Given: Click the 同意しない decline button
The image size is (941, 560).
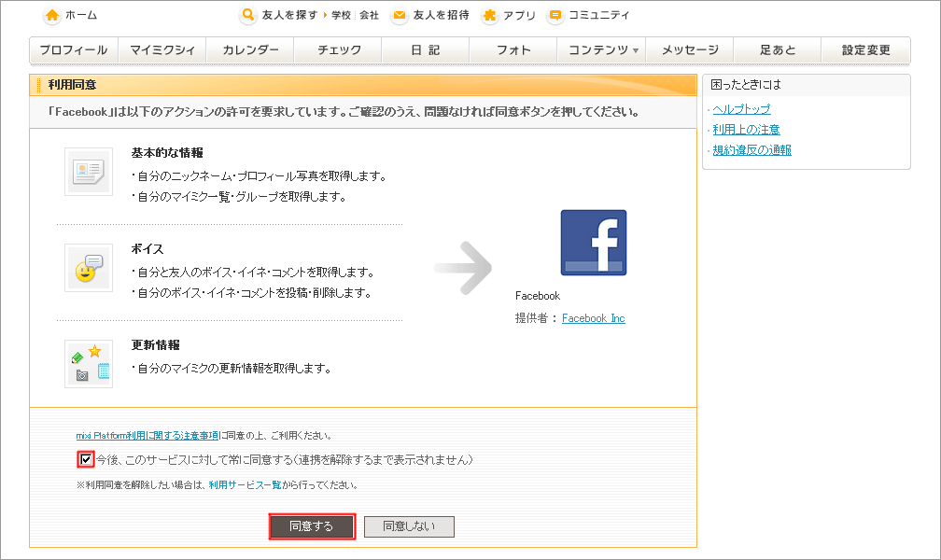Looking at the screenshot, I should coord(409,526).
